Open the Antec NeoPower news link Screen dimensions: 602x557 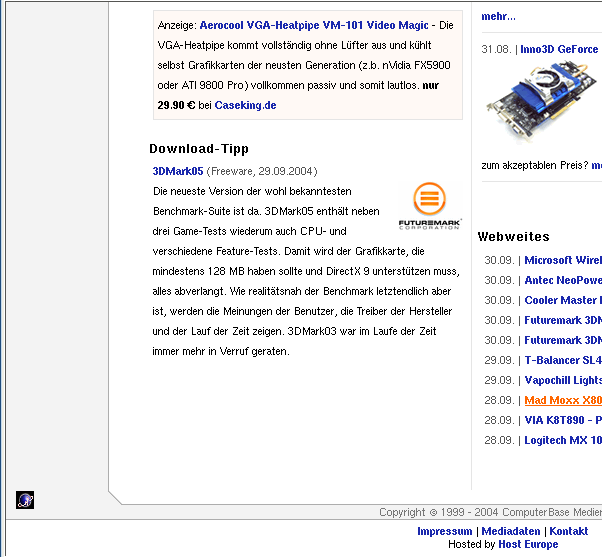(563, 280)
